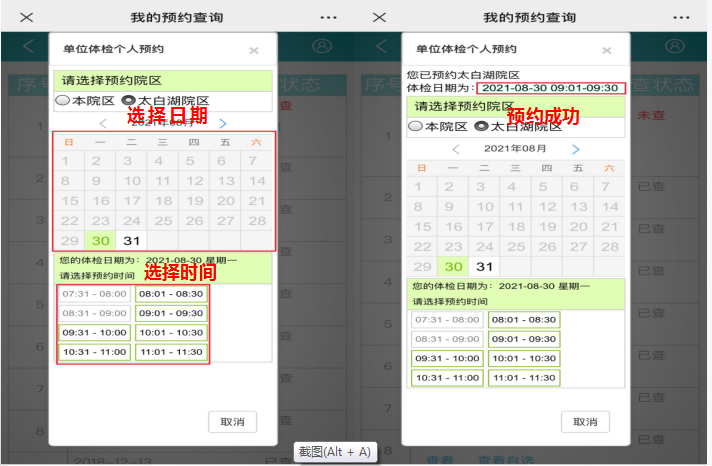This screenshot has width=712, height=466.
Task: Go to previous month in right calendar
Action: point(456,149)
